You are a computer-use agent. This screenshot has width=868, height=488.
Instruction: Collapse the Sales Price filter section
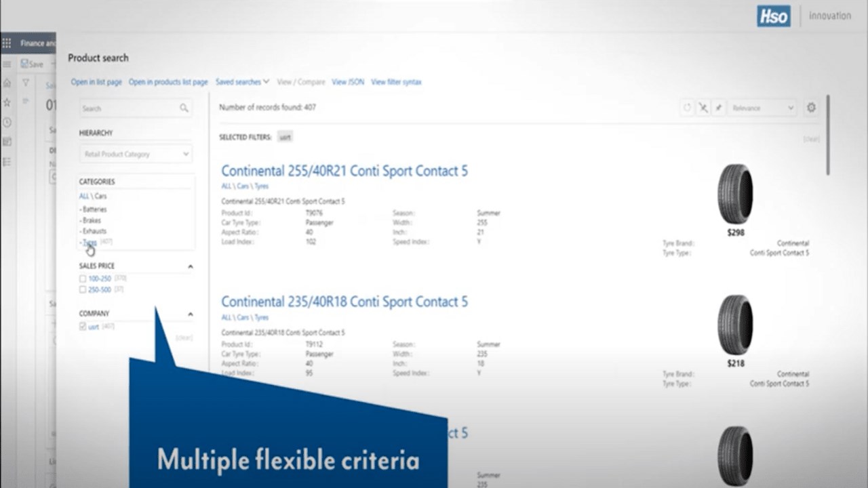point(190,266)
